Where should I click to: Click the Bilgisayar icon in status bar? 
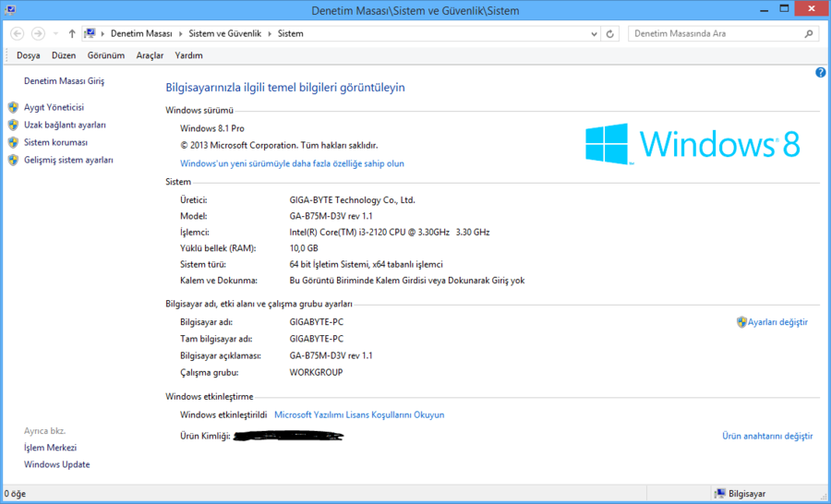719,494
